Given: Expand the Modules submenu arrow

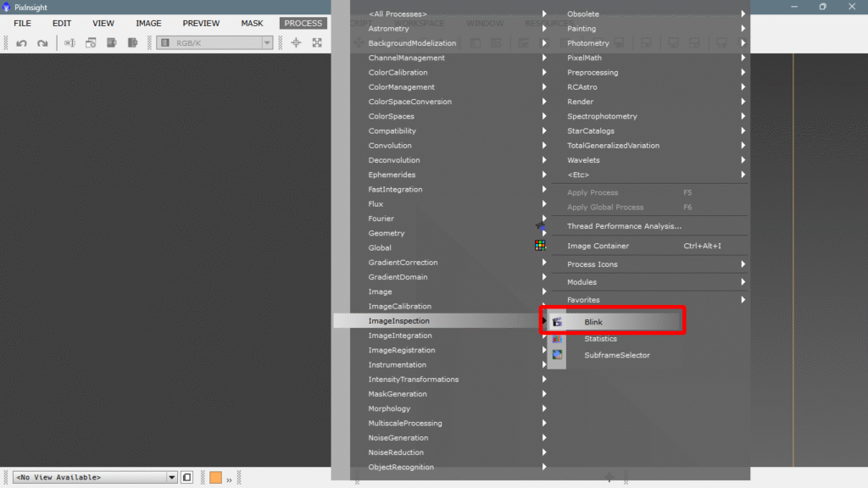Looking at the screenshot, I should tap(743, 282).
